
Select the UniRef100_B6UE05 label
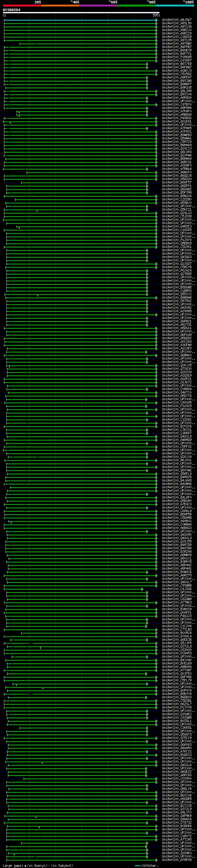coord(176,50)
